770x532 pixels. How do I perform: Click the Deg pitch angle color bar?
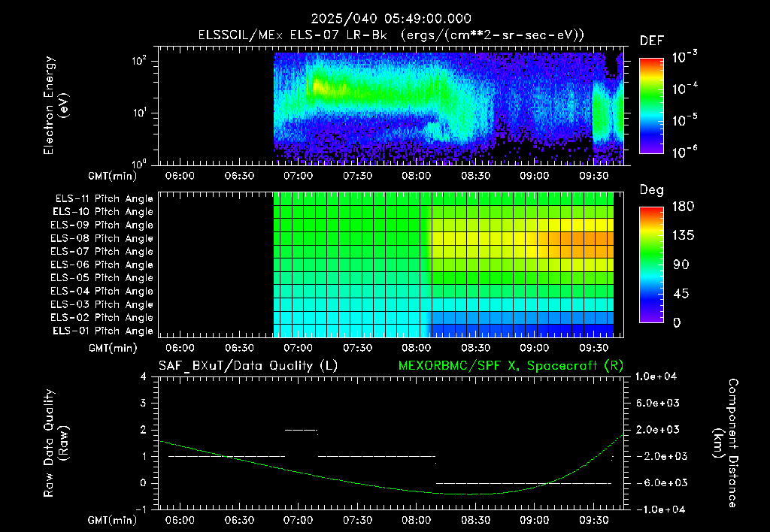pyautogui.click(x=651, y=264)
